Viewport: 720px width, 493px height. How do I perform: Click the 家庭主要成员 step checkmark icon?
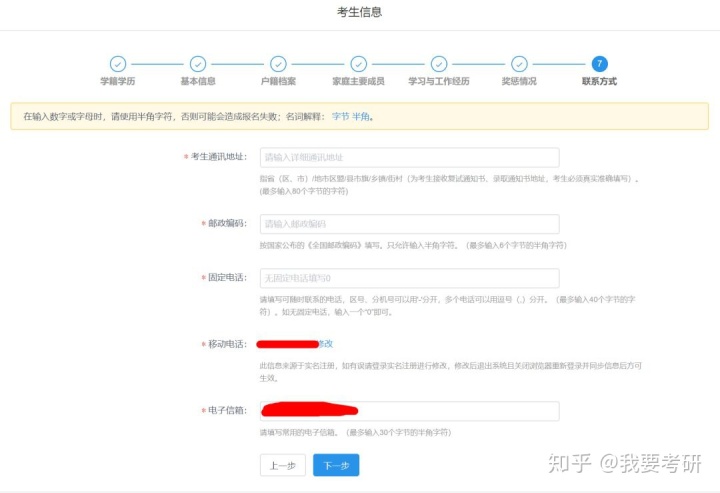tap(359, 64)
